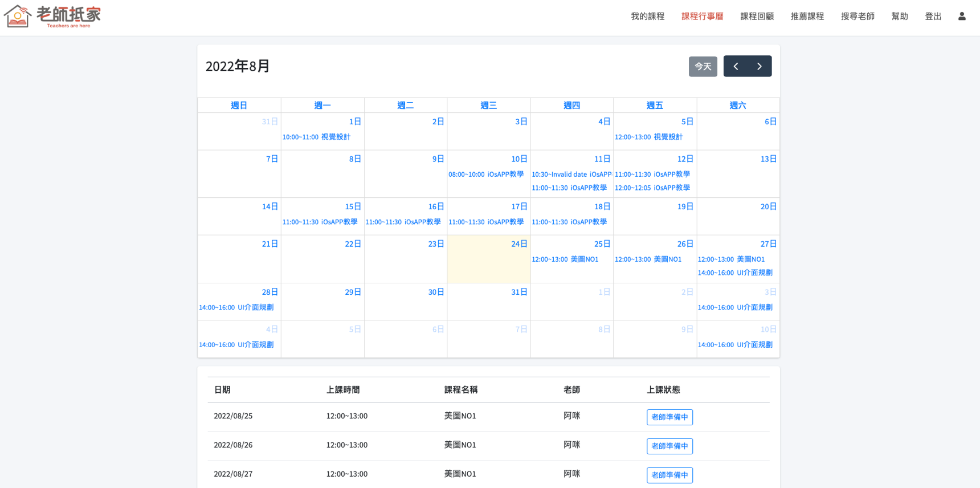The height and width of the screenshot is (488, 980).
Task: Click the 今天 button
Action: [x=703, y=66]
